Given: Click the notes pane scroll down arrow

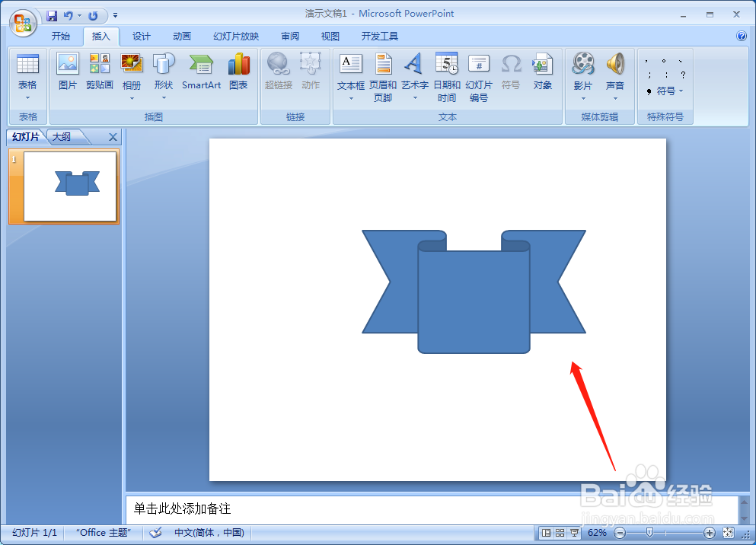Looking at the screenshot, I should pos(745,518).
